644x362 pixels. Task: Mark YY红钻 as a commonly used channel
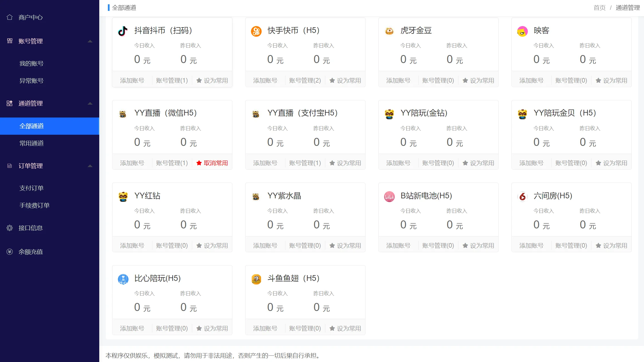212,246
